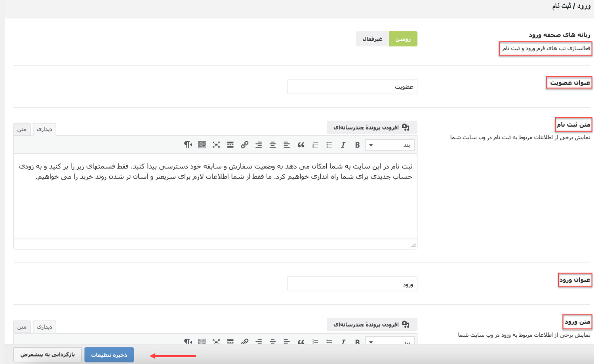594x364 pixels.
Task: Insert numbered list in registration text editor
Action: [x=315, y=145]
